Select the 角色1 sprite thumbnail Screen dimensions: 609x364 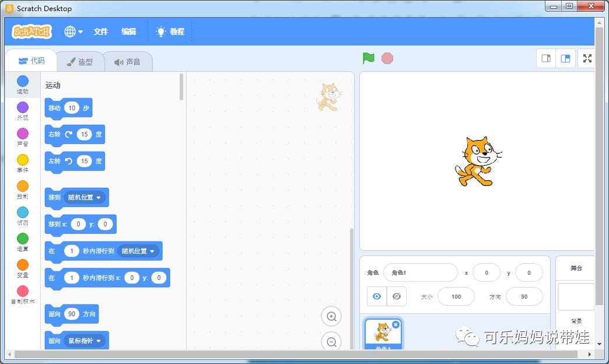point(383,334)
